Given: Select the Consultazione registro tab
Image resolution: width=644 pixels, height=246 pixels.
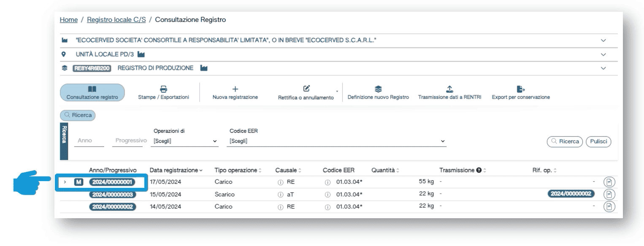Looking at the screenshot, I should 92,93.
